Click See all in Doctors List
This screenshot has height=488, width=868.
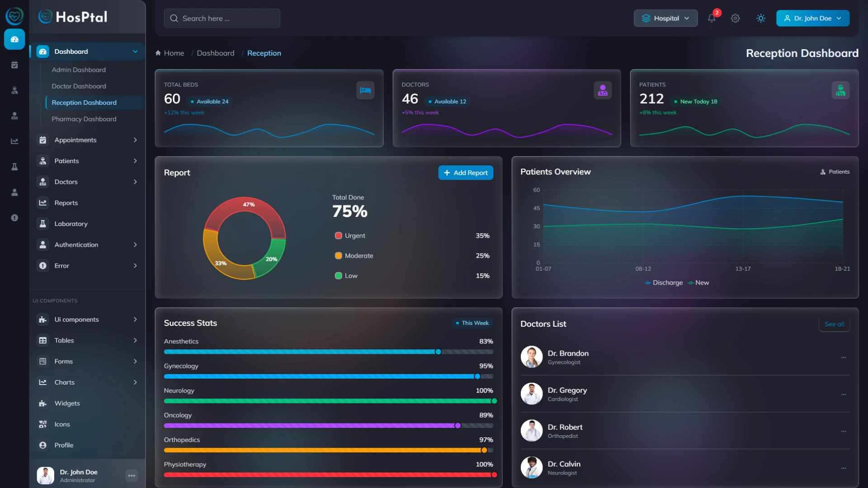tap(834, 324)
